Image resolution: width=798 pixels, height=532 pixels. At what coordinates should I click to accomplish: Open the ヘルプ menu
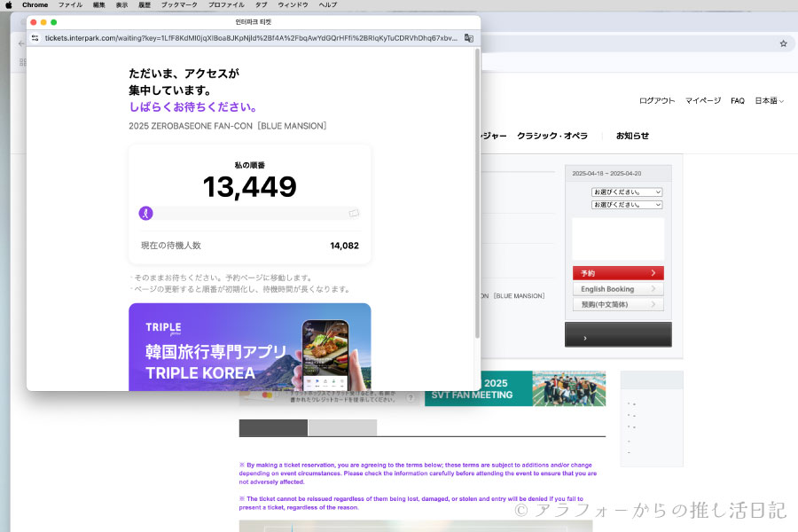(x=328, y=5)
